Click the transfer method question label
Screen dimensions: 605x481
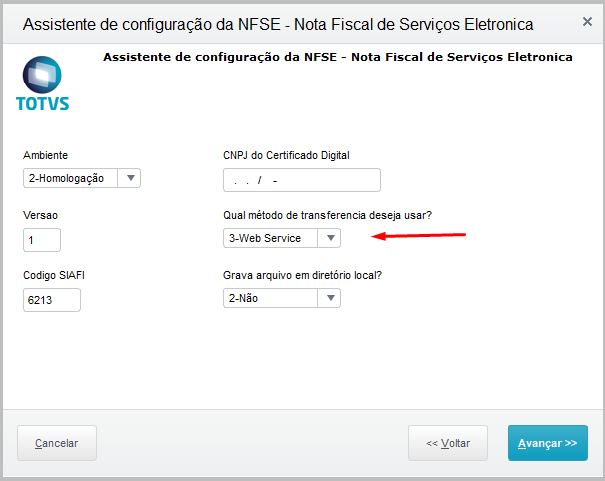[327, 215]
